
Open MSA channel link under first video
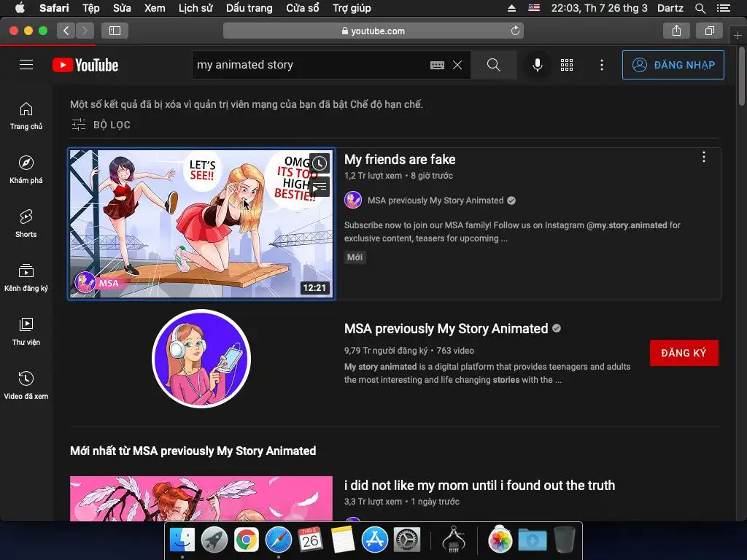point(435,201)
